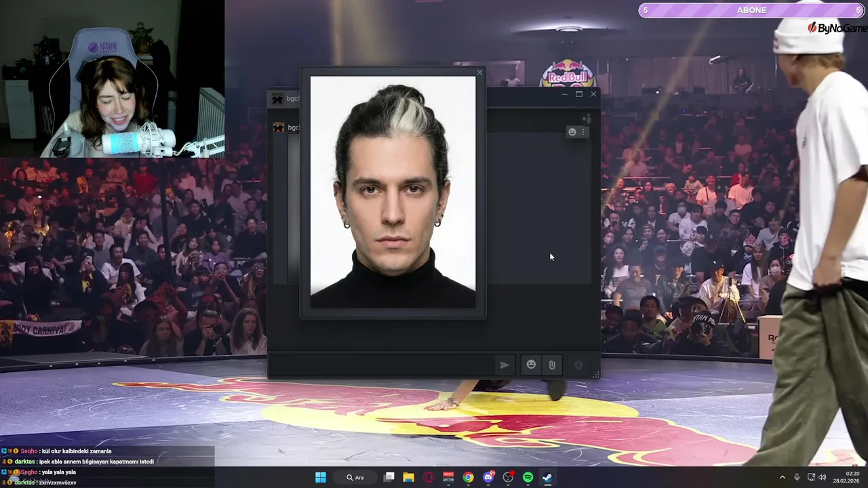Open message options three-dot menu

(583, 132)
